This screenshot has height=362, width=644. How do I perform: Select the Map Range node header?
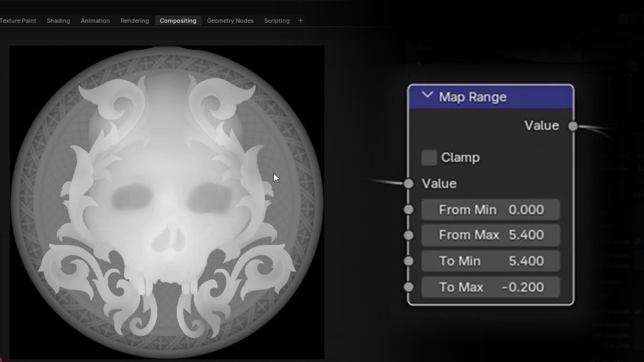tap(491, 96)
